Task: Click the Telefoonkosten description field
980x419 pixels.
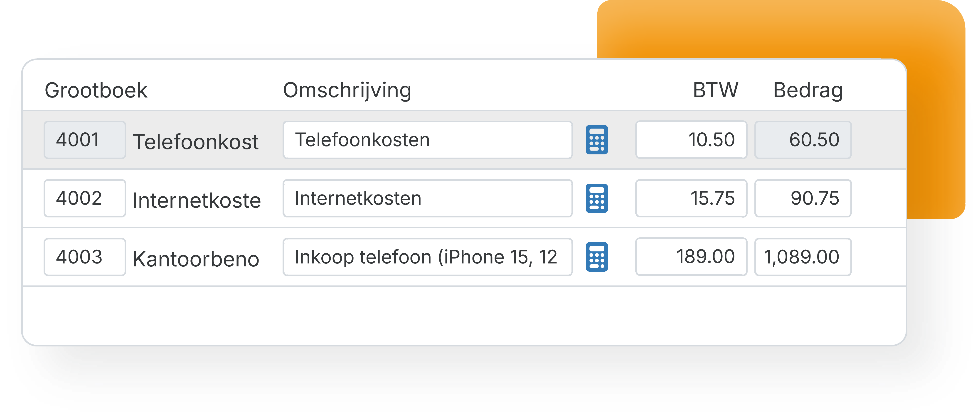Action: (x=427, y=139)
